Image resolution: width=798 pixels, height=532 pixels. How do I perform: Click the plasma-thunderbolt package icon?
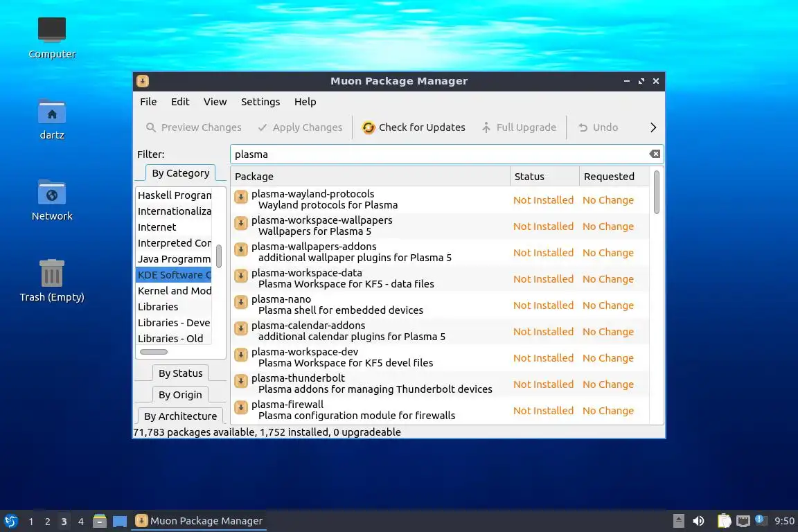tap(241, 381)
